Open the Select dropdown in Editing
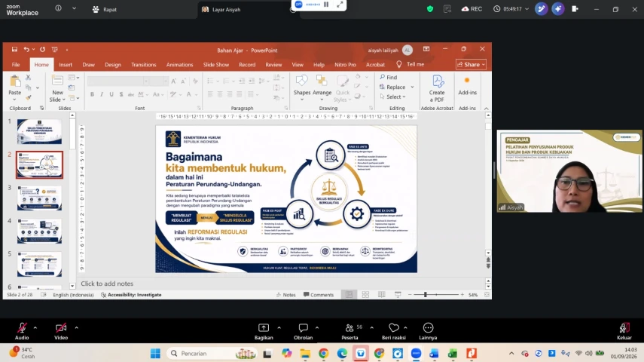 pos(393,97)
